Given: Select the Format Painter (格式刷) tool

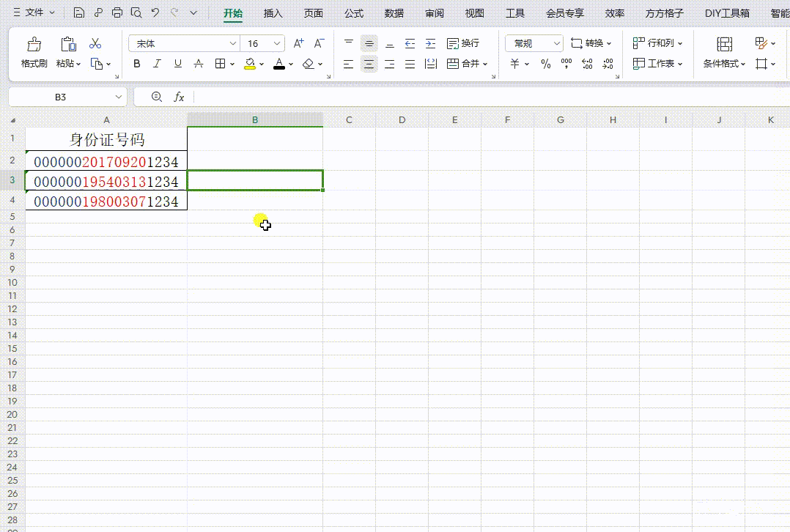Looking at the screenshot, I should (x=34, y=53).
